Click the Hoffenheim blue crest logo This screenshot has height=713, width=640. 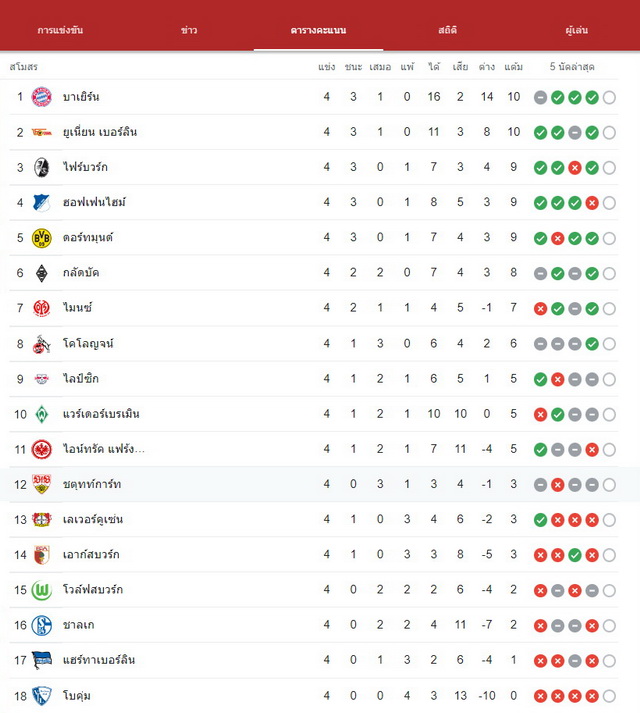pyautogui.click(x=41, y=203)
